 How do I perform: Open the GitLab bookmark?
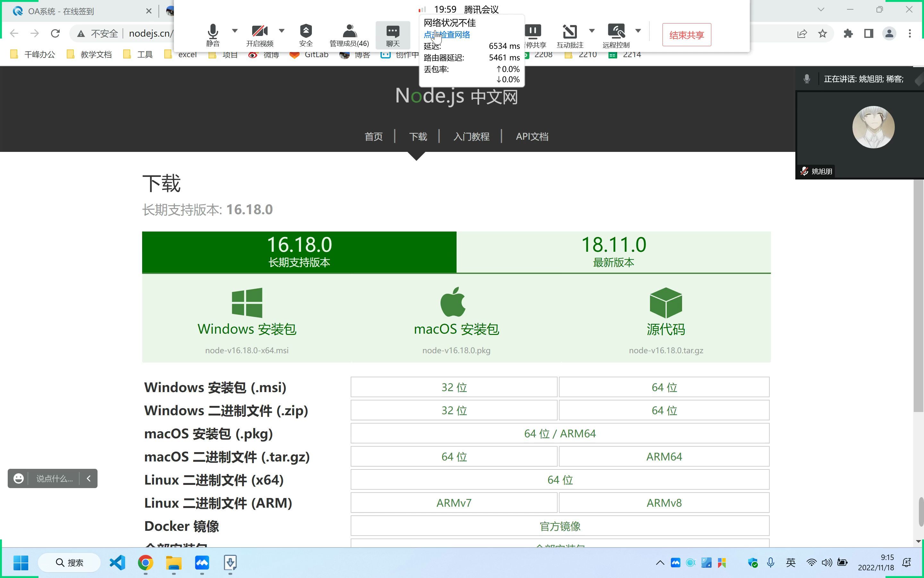click(x=309, y=55)
